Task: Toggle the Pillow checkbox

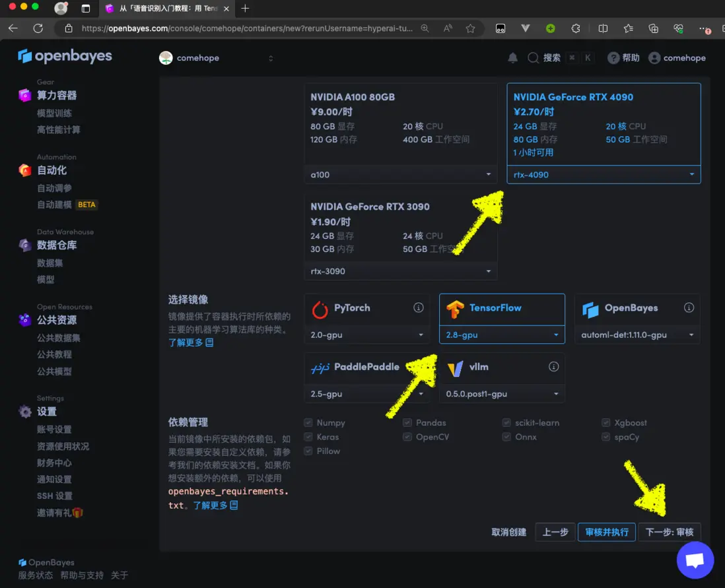Action: click(x=308, y=451)
